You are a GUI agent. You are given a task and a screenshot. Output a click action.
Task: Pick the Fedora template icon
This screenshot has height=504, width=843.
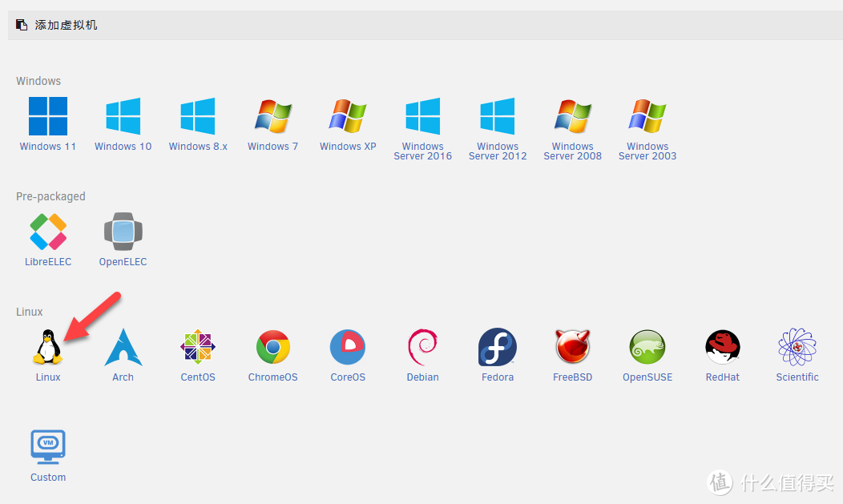[498, 347]
